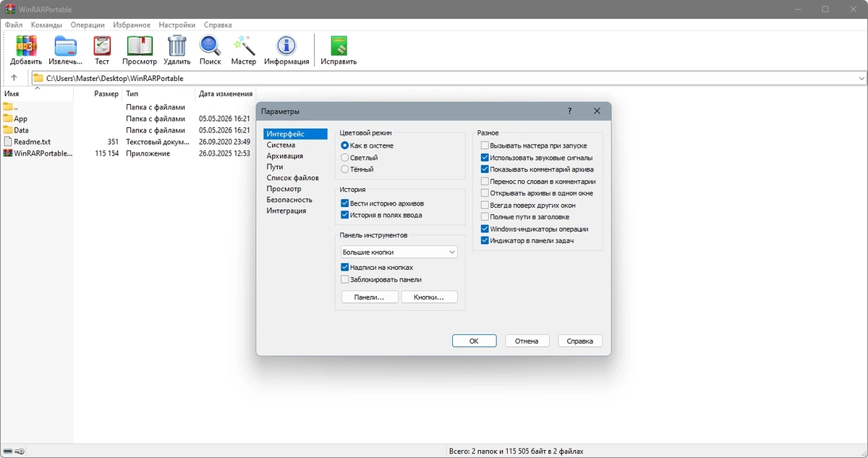Launch the Мастер wand icon

tap(244, 46)
